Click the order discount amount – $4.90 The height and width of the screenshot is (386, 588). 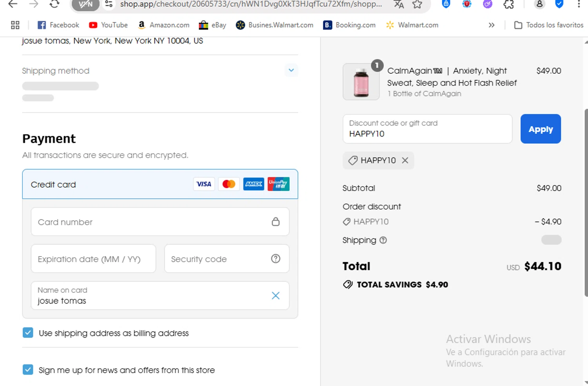click(x=548, y=221)
